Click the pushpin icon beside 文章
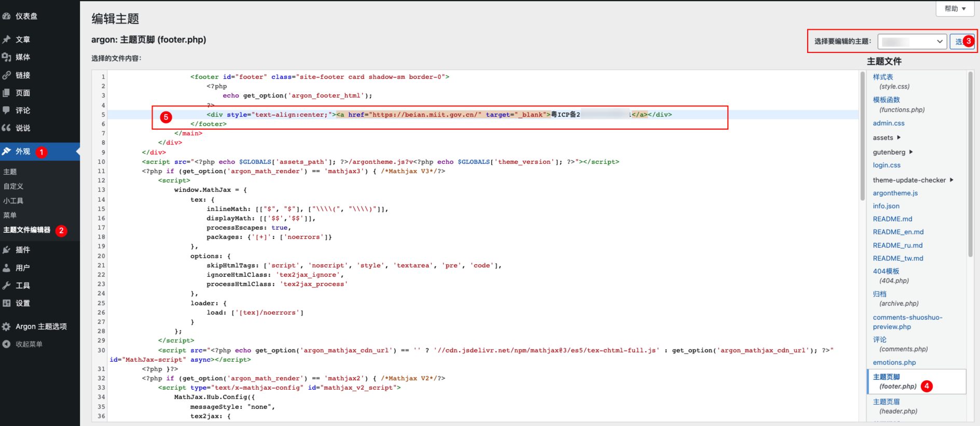The height and width of the screenshot is (426, 980). tap(6, 39)
